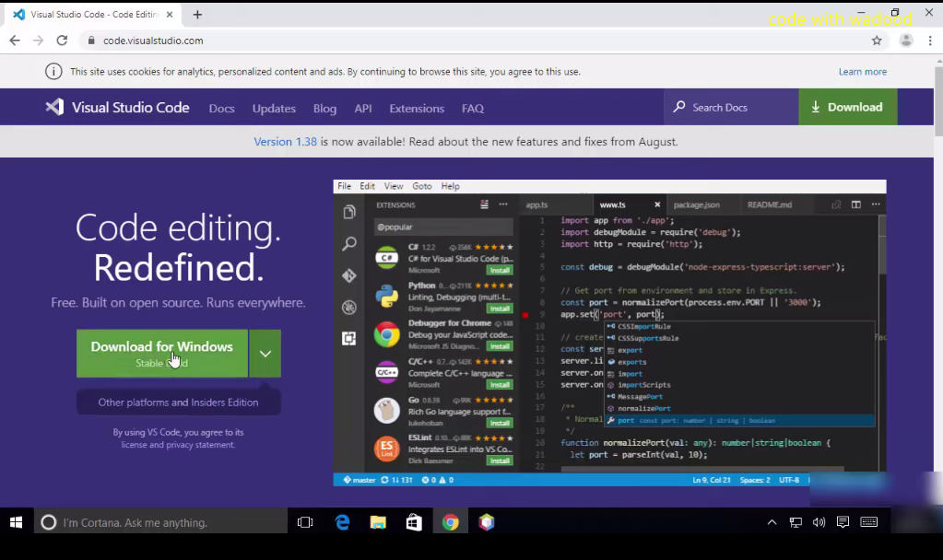The image size is (943, 560).
Task: Click the address bar showing code.visualstudio.com
Action: coord(475,41)
